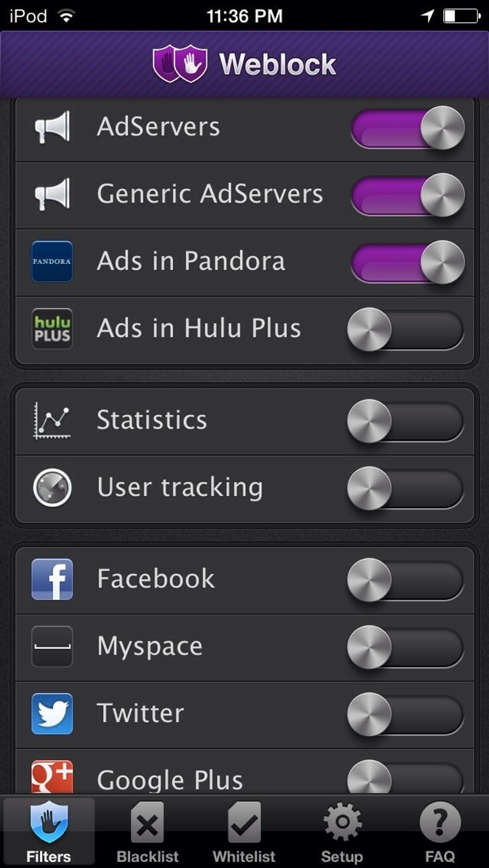The height and width of the screenshot is (868, 489).
Task: Tap the Pandora app icon
Action: coord(52,261)
